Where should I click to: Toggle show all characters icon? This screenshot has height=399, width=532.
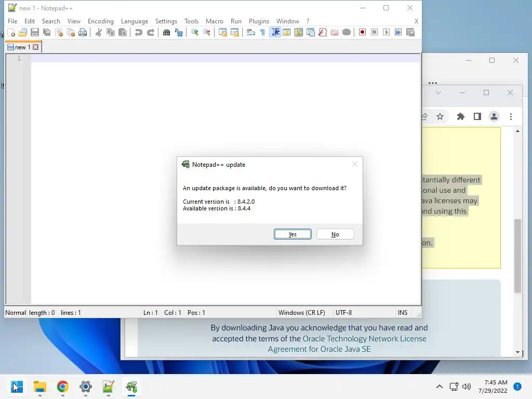(x=262, y=32)
